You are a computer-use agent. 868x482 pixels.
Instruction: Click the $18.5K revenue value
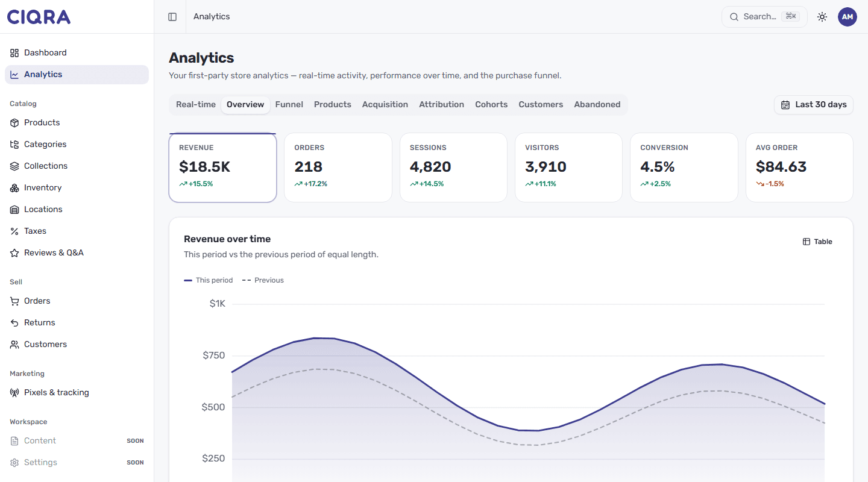pos(205,167)
